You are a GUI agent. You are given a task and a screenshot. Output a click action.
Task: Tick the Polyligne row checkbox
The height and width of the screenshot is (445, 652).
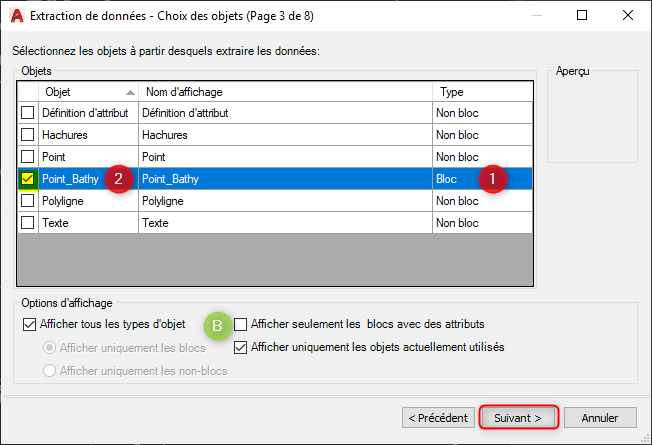(28, 201)
